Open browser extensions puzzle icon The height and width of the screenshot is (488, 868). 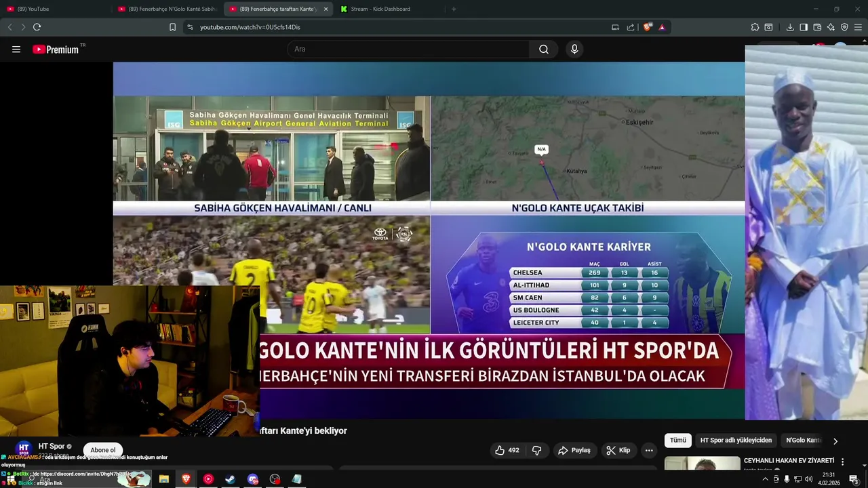point(755,27)
